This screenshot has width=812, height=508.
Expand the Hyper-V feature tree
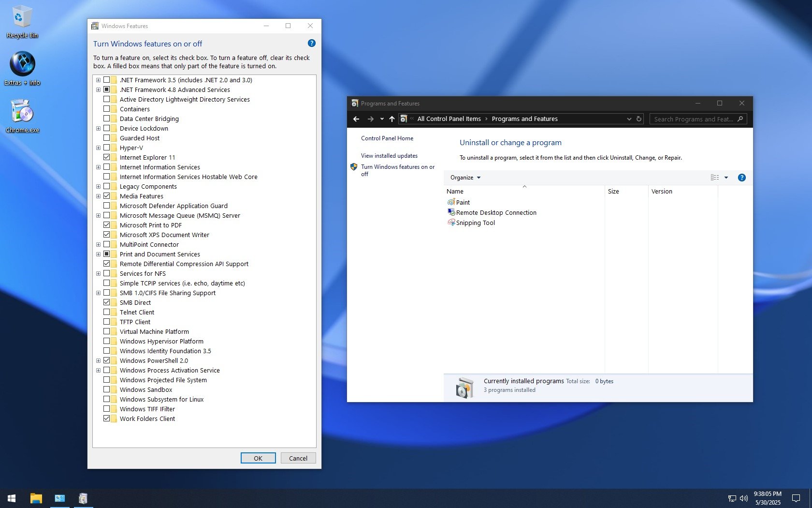pos(98,148)
